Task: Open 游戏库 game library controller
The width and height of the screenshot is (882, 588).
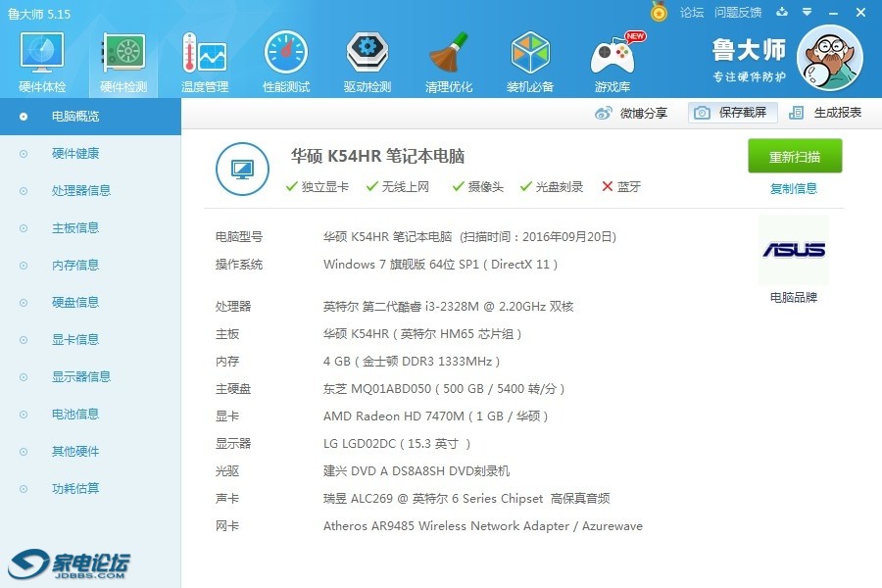Action: [x=613, y=62]
